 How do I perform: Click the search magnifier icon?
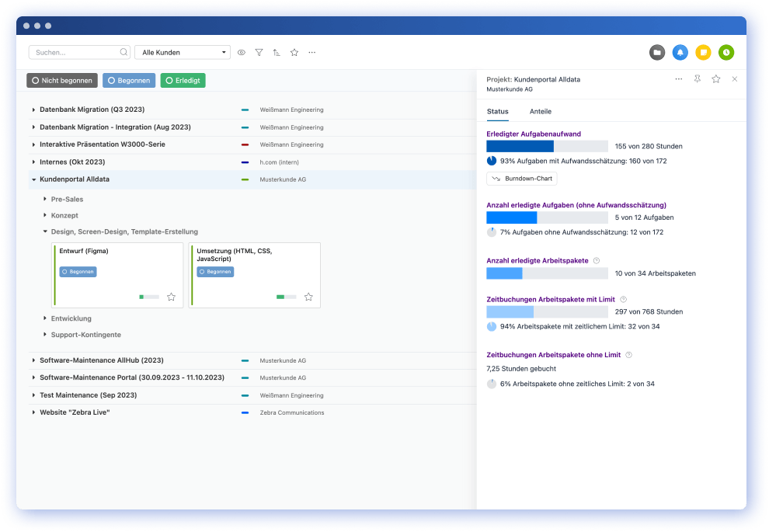(x=124, y=52)
